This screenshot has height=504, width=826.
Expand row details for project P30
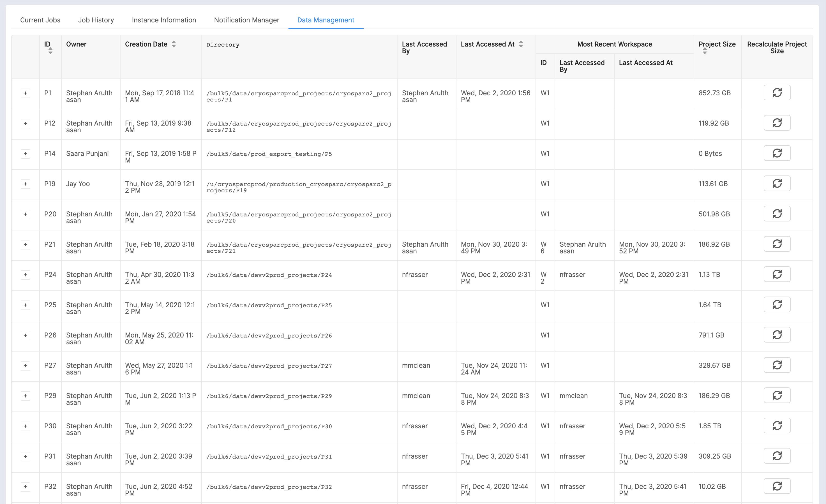[26, 426]
